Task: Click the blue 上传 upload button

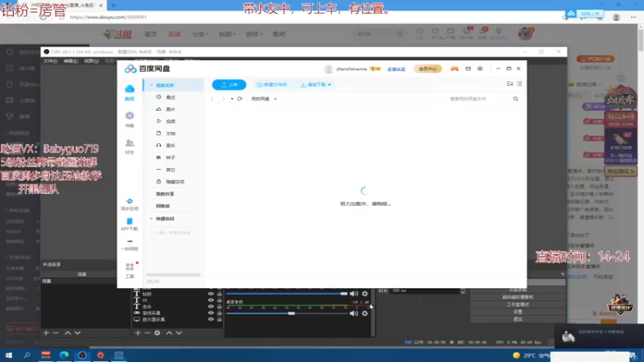Action: (x=229, y=84)
